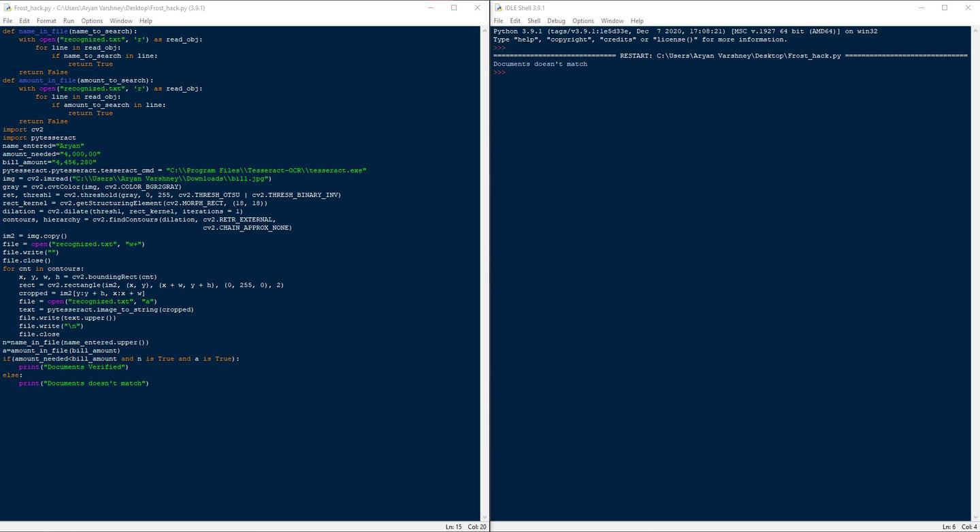Click the cv2.dilate dilation line

pyautogui.click(x=122, y=211)
